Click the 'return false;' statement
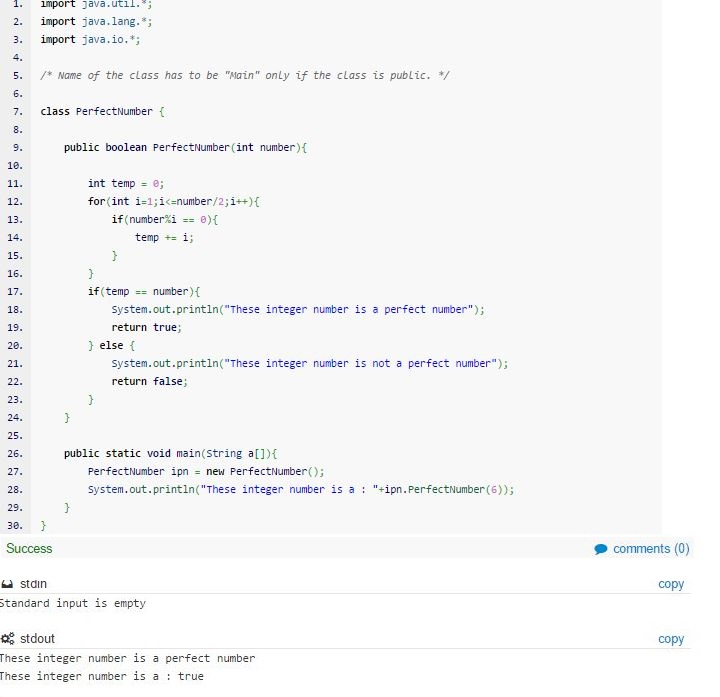Screen dimensions: 720x697 tap(150, 382)
